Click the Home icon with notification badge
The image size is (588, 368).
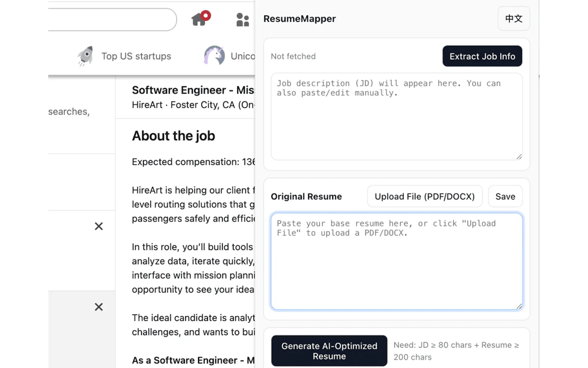201,18
